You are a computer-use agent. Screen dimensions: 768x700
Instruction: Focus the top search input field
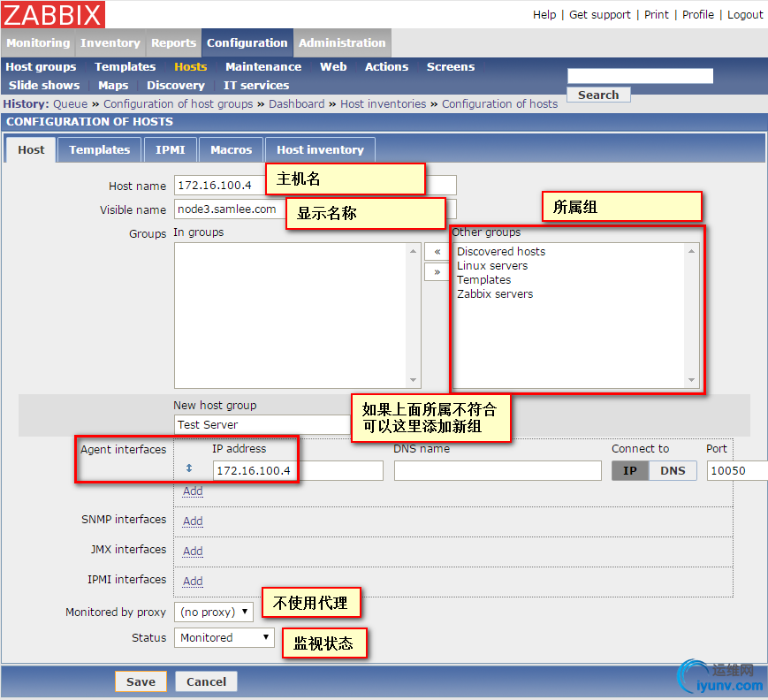click(640, 76)
